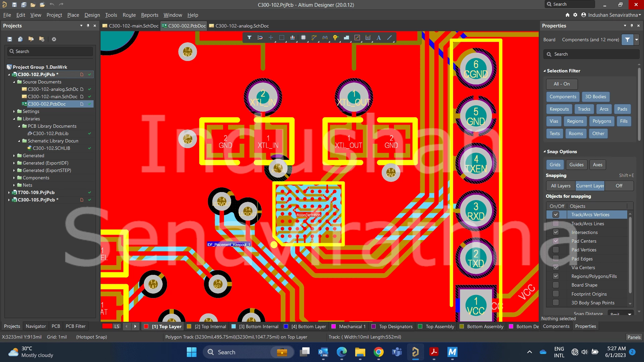Select the Place Polygon Pour tool

tap(346, 38)
